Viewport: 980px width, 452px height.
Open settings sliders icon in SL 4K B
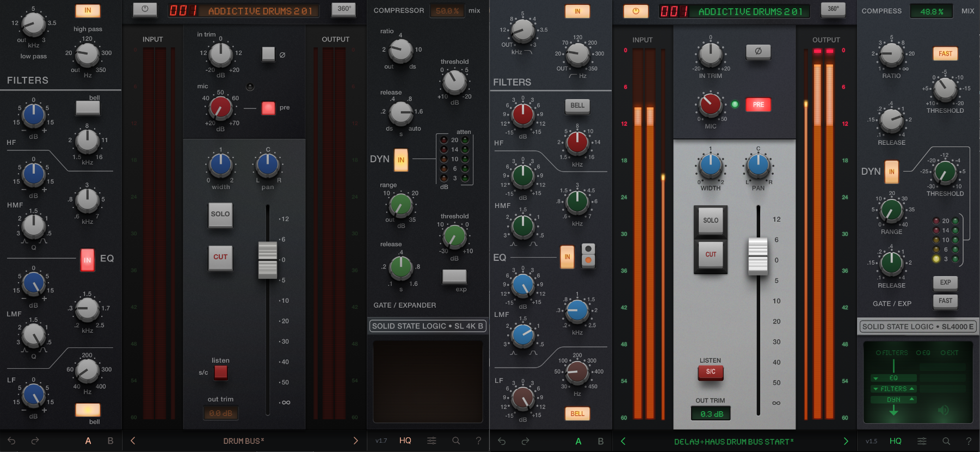pyautogui.click(x=432, y=441)
